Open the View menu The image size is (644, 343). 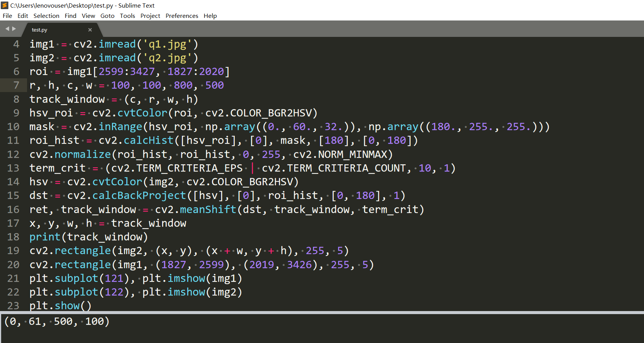coord(88,16)
